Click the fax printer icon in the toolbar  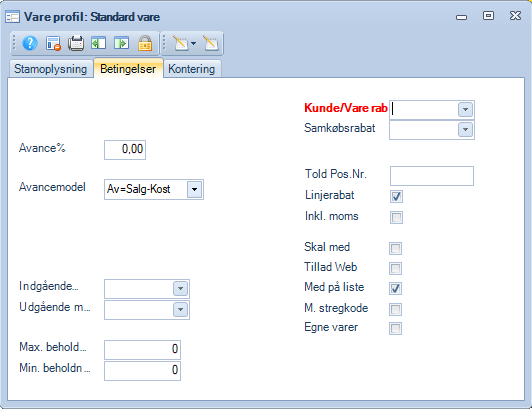click(76, 43)
